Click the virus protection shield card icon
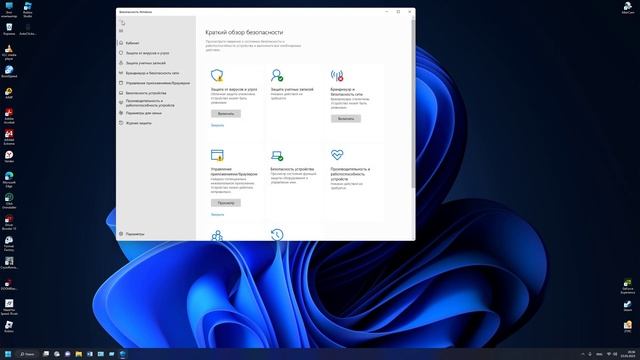 217,76
